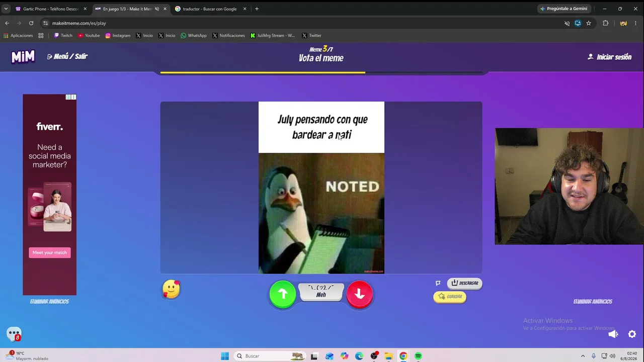
Task: Unmute the Make it Meme tab audio icon
Action: tap(157, 9)
